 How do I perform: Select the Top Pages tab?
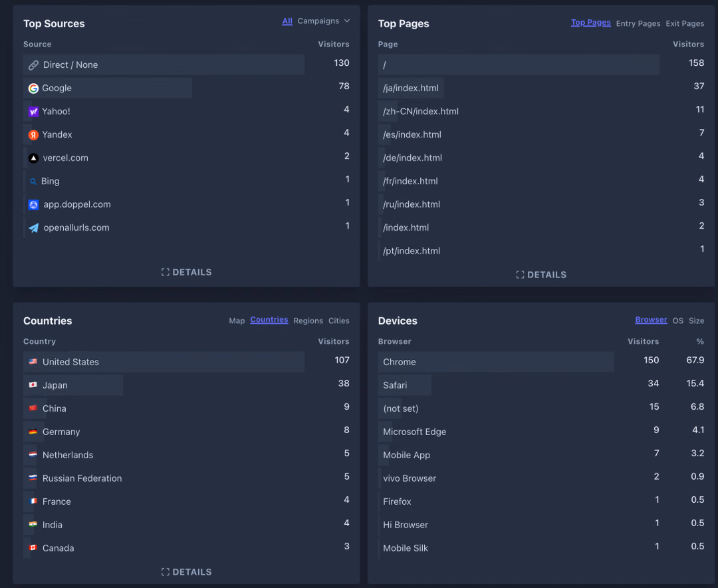pos(591,23)
